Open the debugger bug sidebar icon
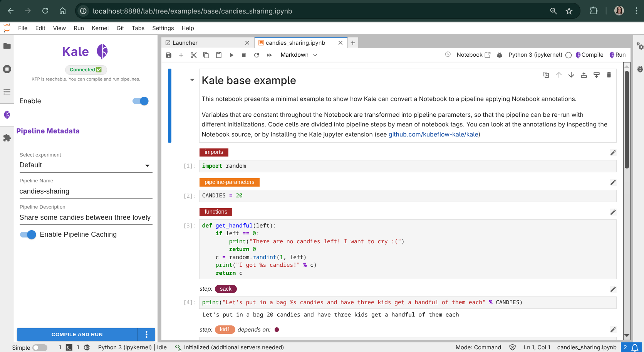 [640, 69]
